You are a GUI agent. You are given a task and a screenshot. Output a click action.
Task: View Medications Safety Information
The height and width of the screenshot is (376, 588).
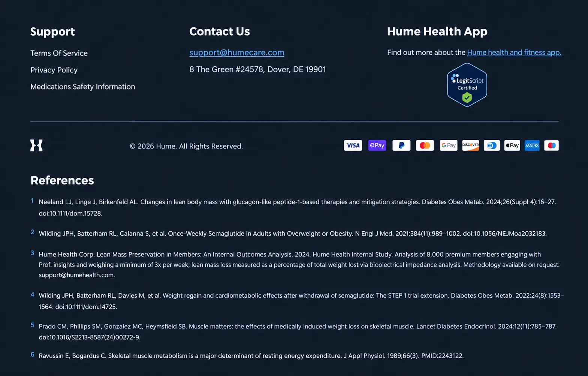83,87
